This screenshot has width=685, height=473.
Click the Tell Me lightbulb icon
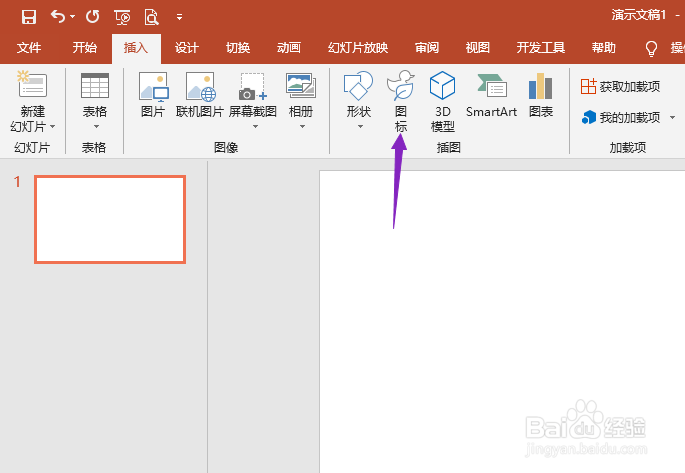651,48
